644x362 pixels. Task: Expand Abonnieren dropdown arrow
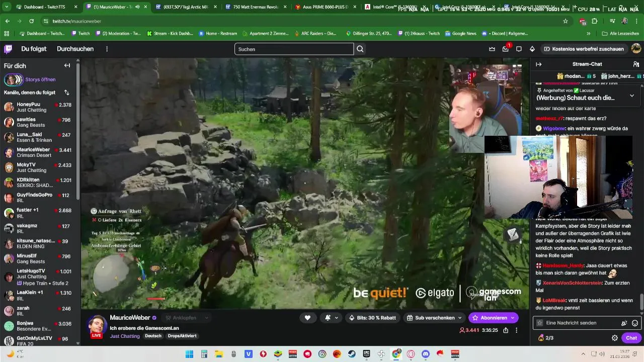pyautogui.click(x=513, y=318)
